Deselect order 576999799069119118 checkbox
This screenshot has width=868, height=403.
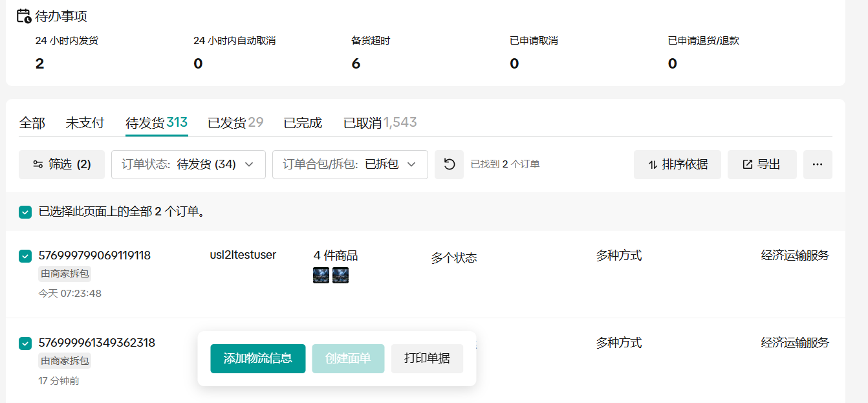25,256
